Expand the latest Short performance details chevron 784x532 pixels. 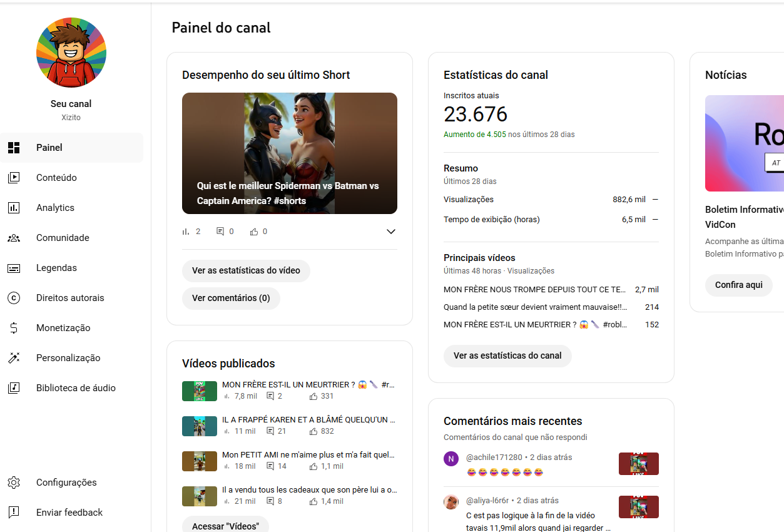pyautogui.click(x=391, y=232)
